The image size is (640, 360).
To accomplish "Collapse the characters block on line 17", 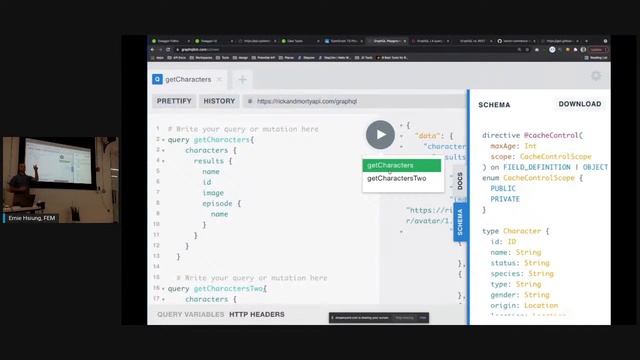I will 163,300.
